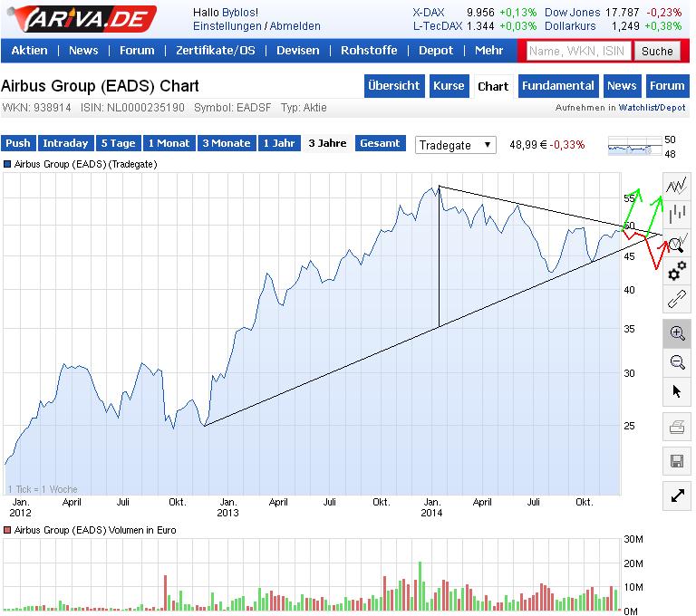
Task: Click the Abmelden link
Action: coord(295,26)
